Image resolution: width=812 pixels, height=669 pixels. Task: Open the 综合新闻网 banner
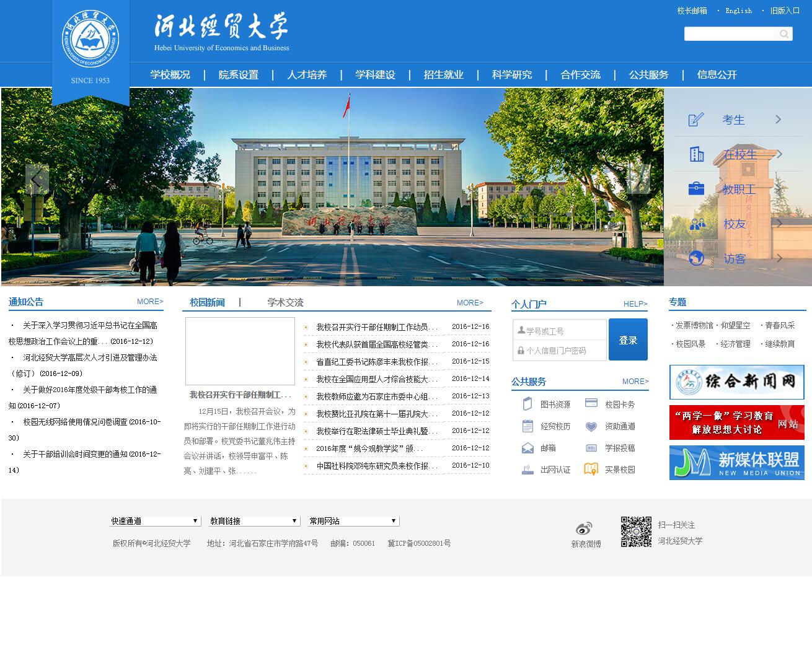click(x=737, y=382)
